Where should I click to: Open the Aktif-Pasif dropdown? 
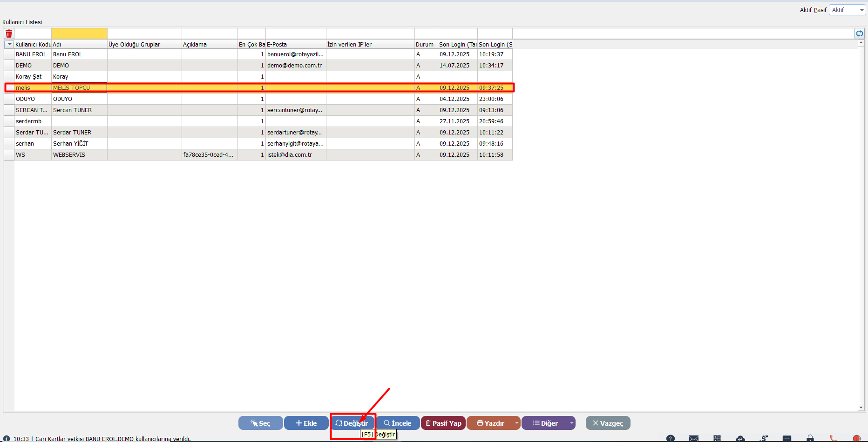847,10
